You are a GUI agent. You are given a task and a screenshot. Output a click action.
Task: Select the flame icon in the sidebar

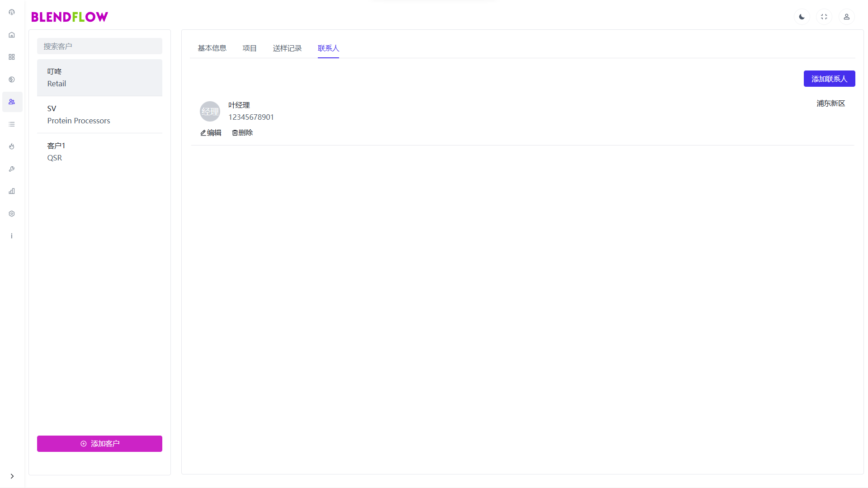pos(12,146)
